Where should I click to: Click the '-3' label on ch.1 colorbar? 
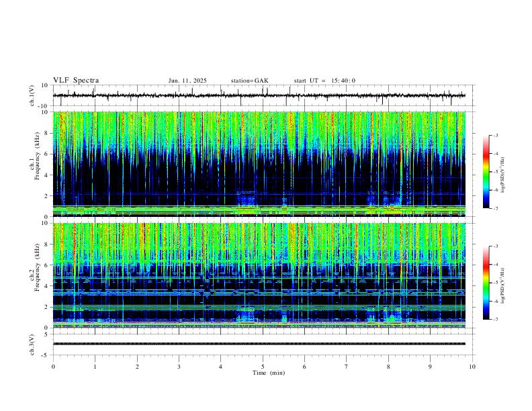click(495, 135)
